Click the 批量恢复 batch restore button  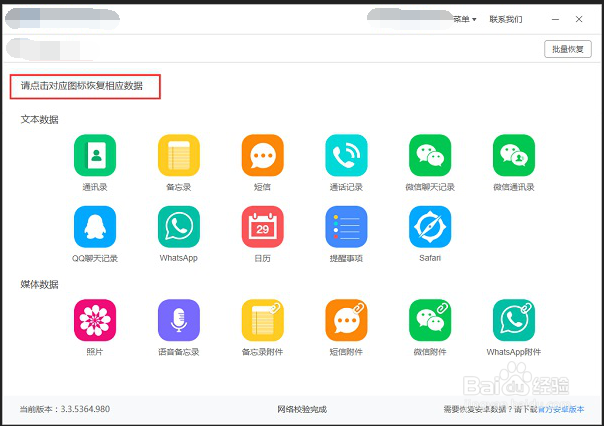[x=568, y=49]
